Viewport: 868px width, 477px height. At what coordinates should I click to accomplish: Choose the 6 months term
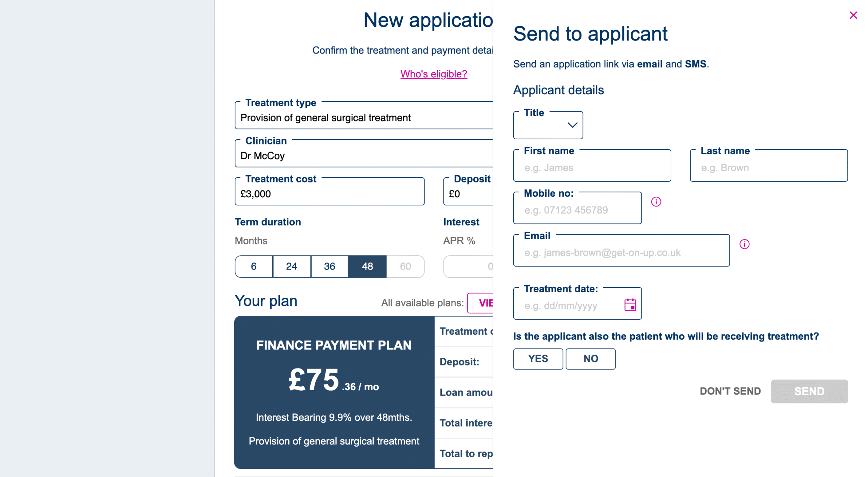pos(254,266)
